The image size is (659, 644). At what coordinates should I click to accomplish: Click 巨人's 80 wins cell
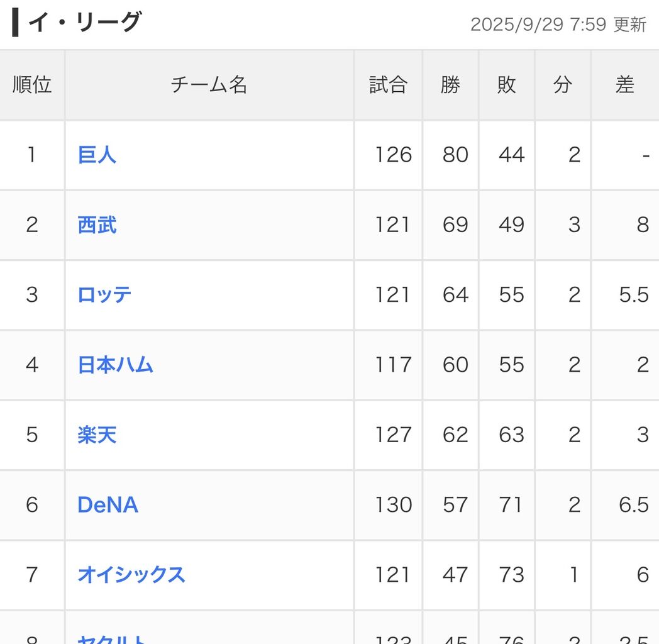pyautogui.click(x=455, y=155)
